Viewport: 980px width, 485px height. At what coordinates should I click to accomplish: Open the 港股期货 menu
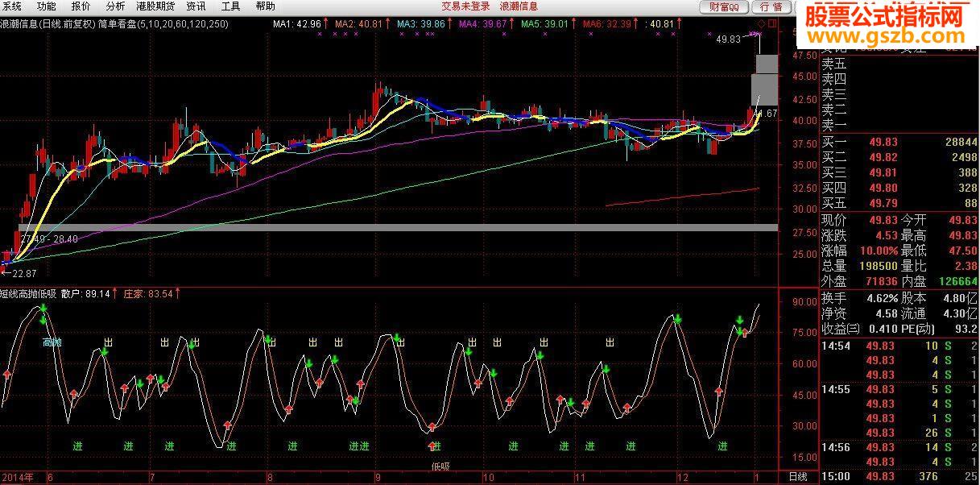coord(155,6)
